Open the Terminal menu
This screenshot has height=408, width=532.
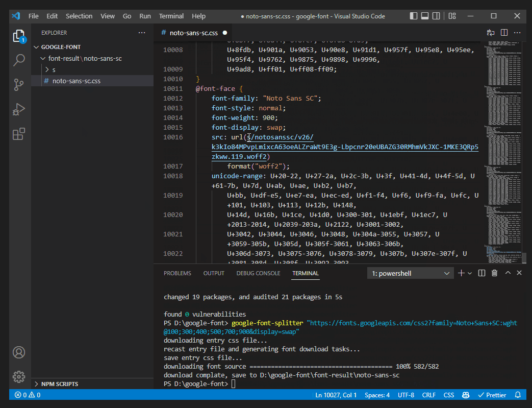171,16
